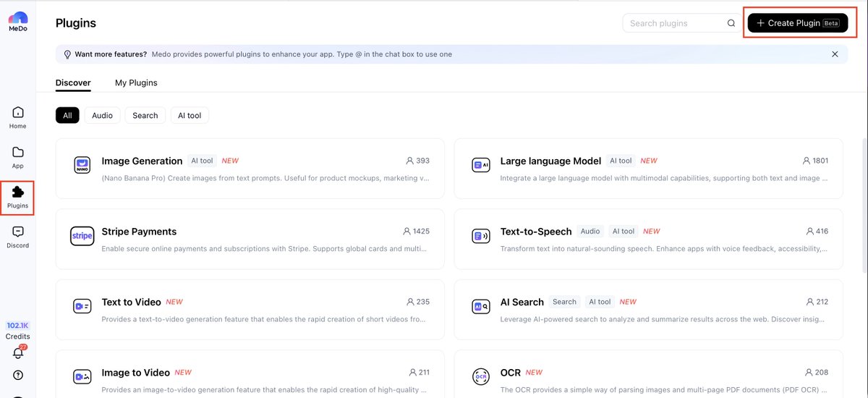Open App folder in the sidebar
The height and width of the screenshot is (398, 868).
pyautogui.click(x=18, y=157)
